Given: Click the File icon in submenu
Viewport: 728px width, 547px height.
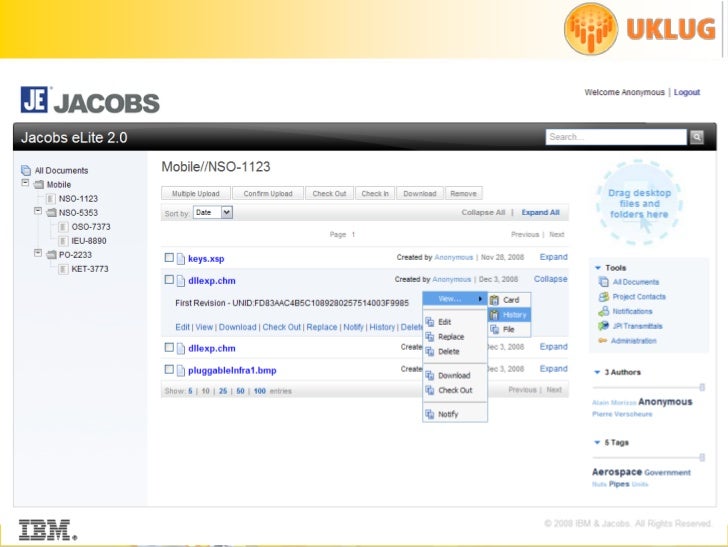Looking at the screenshot, I should click(494, 329).
